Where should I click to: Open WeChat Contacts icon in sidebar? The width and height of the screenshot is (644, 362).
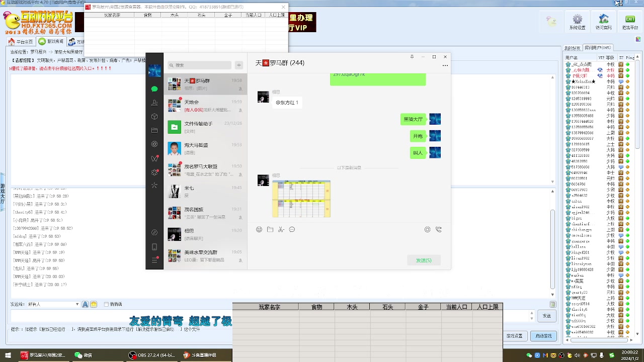(154, 103)
